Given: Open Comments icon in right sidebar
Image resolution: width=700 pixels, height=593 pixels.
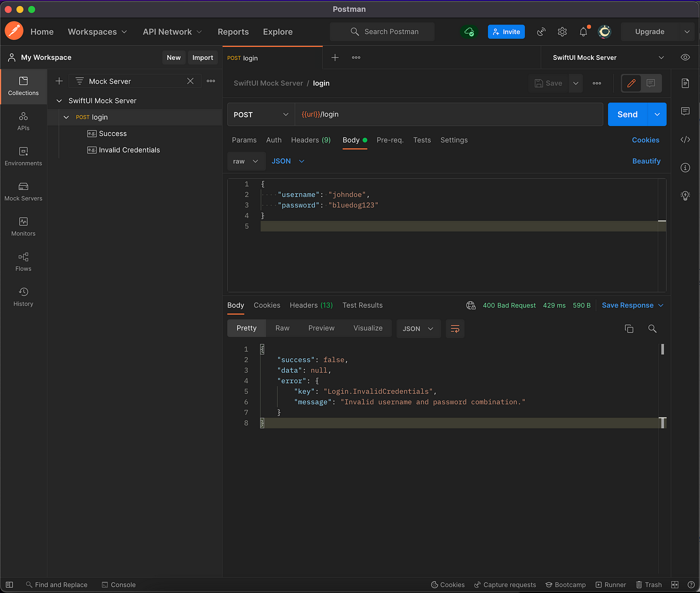Looking at the screenshot, I should [x=685, y=111].
